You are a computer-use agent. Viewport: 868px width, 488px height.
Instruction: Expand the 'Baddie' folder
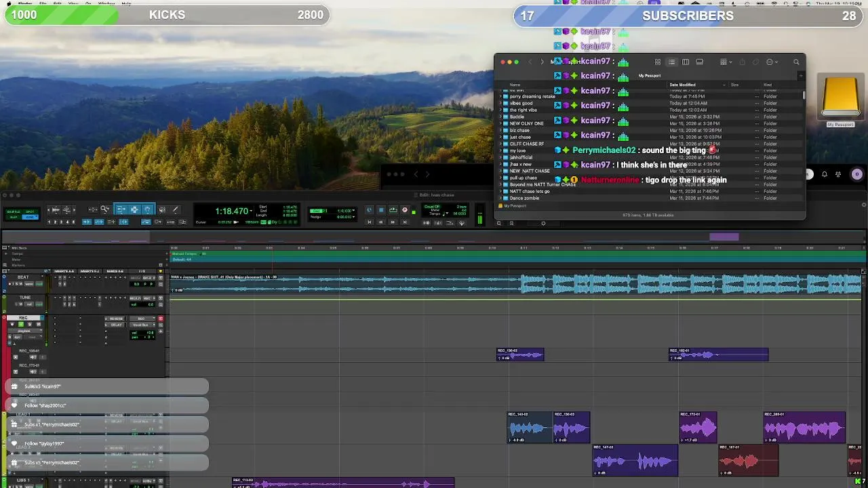[x=500, y=117]
